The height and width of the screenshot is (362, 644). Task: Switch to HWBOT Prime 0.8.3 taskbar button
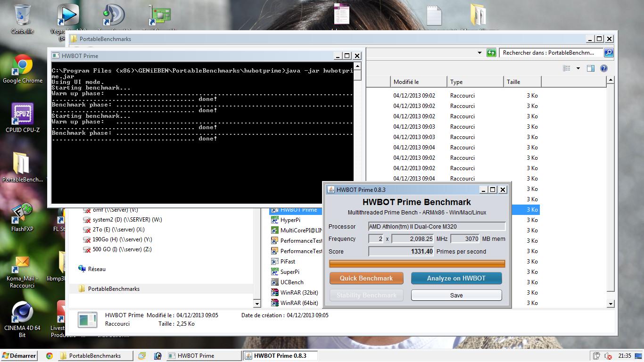280,356
